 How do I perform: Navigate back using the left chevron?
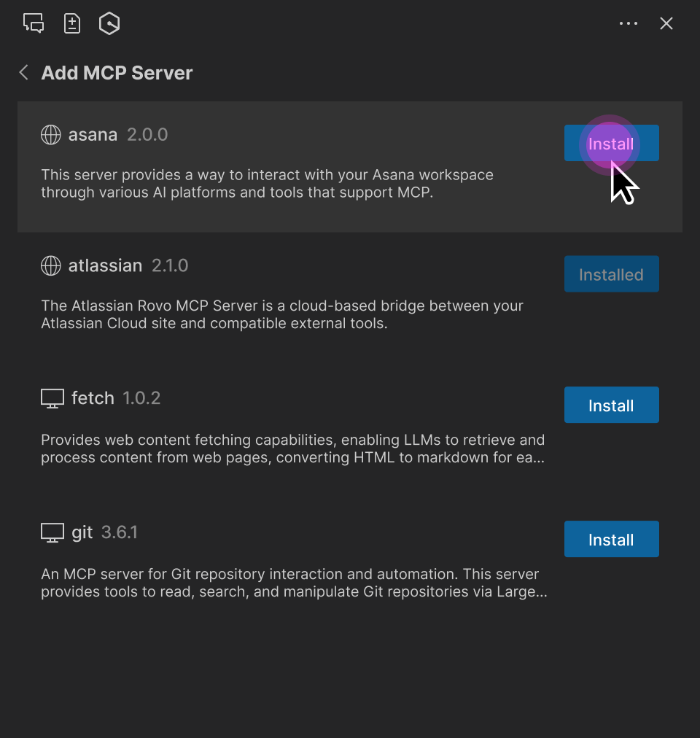pos(23,72)
